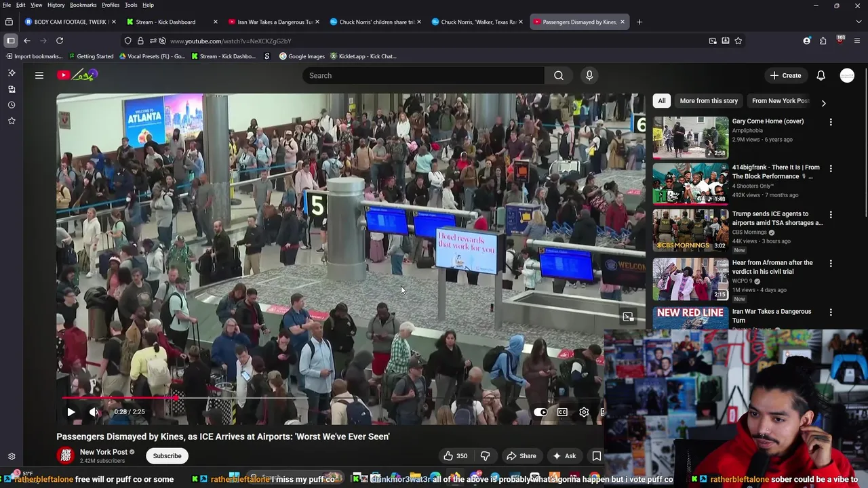The width and height of the screenshot is (868, 488).
Task: Go back to previous page
Action: coord(27,41)
